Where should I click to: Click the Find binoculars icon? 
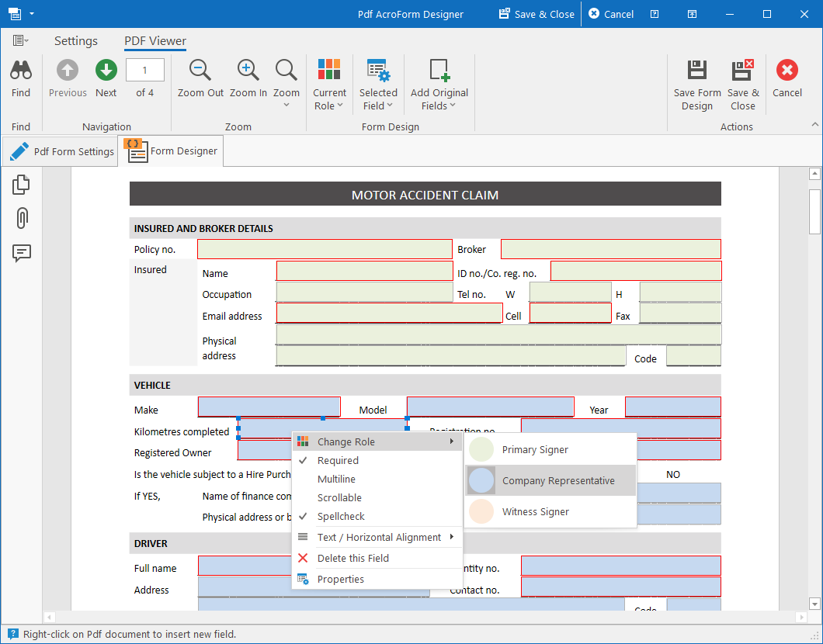21,71
